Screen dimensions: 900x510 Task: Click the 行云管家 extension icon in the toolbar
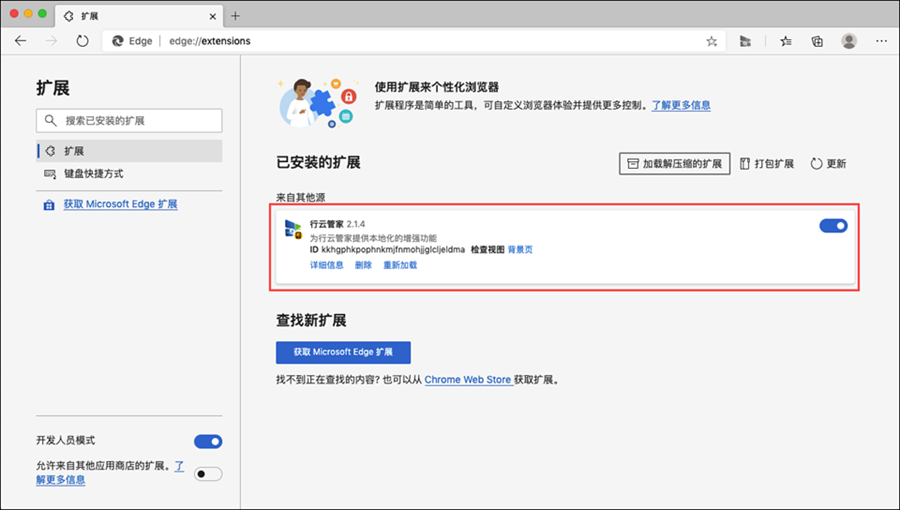pos(745,41)
